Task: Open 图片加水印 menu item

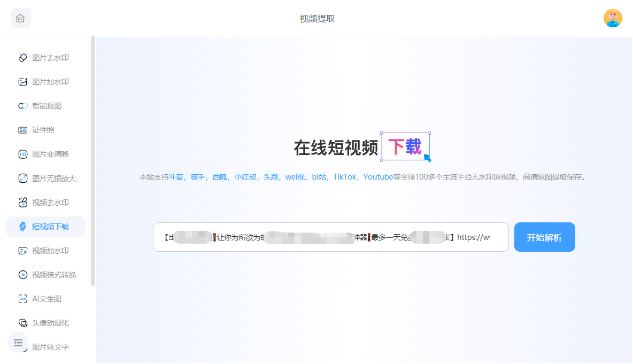Action: (45, 82)
